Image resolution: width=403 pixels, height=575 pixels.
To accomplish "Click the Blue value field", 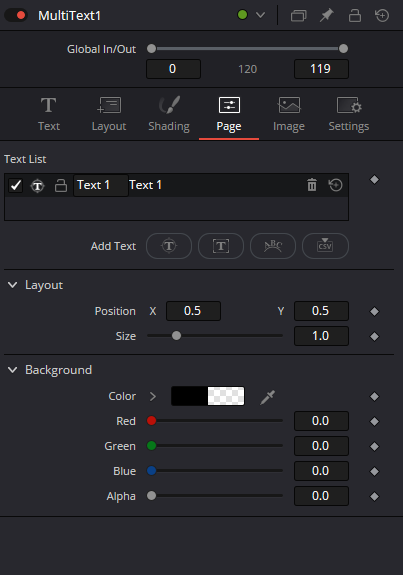I will 321,471.
